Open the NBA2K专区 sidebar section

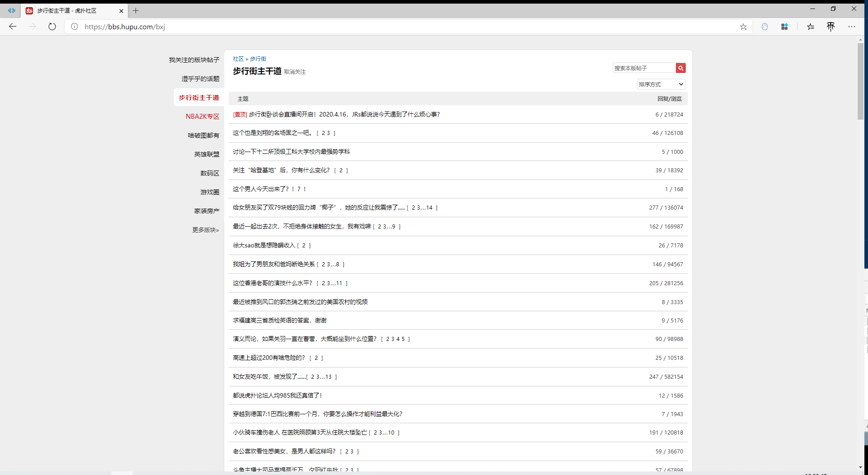click(x=202, y=116)
